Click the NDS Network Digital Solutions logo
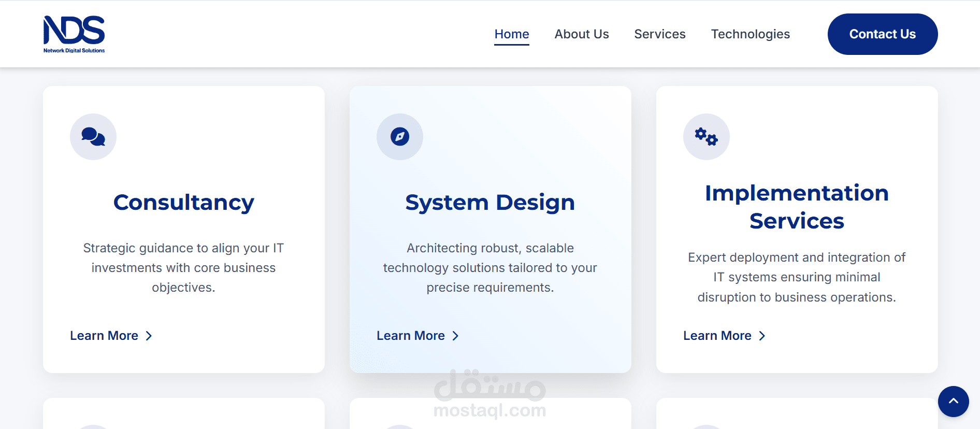Viewport: 980px width, 429px height. pos(74,34)
